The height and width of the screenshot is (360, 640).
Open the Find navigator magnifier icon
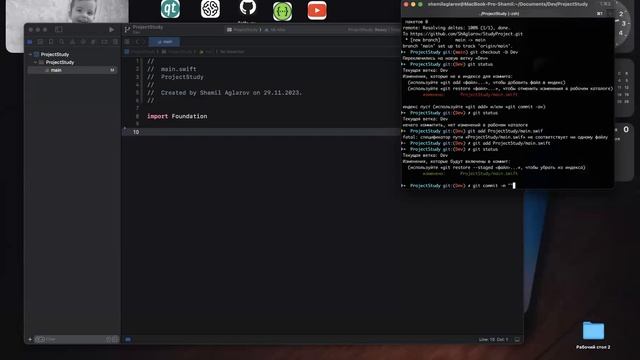[x=62, y=42]
